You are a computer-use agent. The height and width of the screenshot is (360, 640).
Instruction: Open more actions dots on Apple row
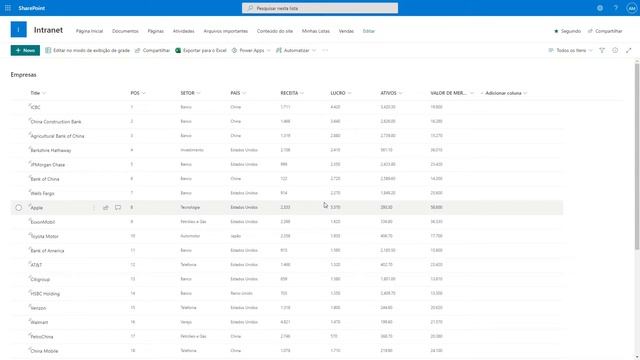pos(93,207)
